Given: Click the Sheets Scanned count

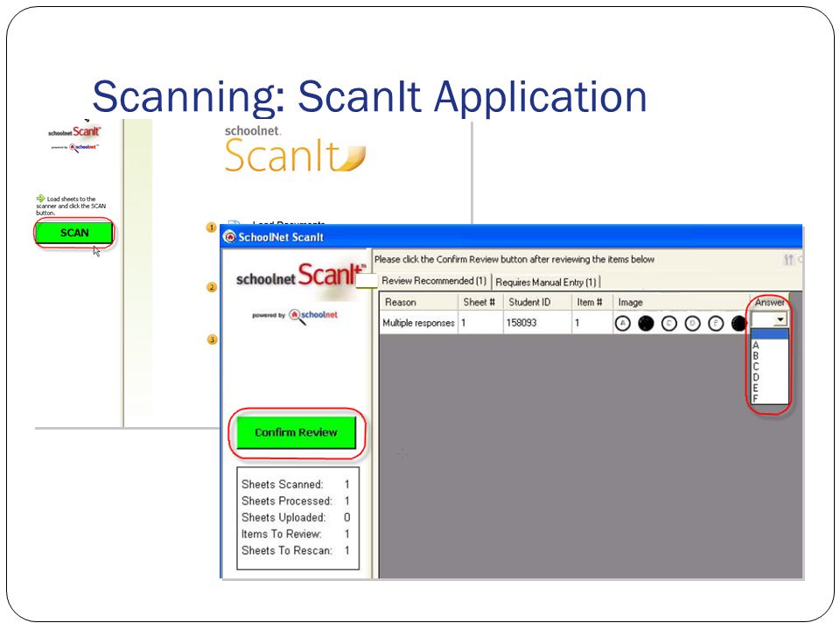Looking at the screenshot, I should [347, 484].
